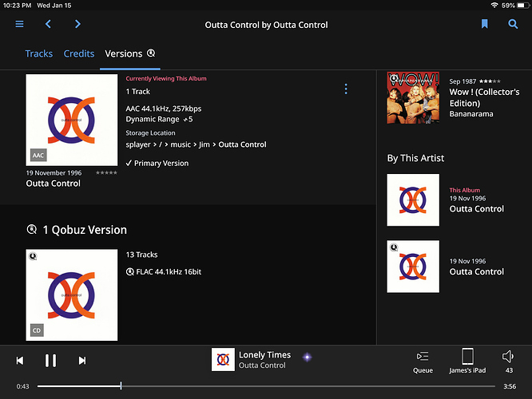
Task: Click the seek bar position handle
Action: coord(121,385)
